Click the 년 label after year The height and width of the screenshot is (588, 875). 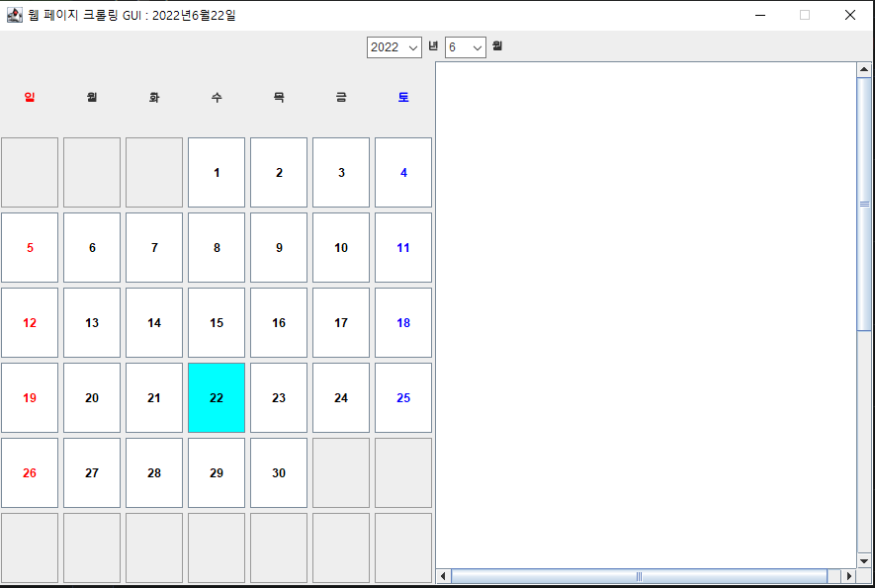(433, 45)
